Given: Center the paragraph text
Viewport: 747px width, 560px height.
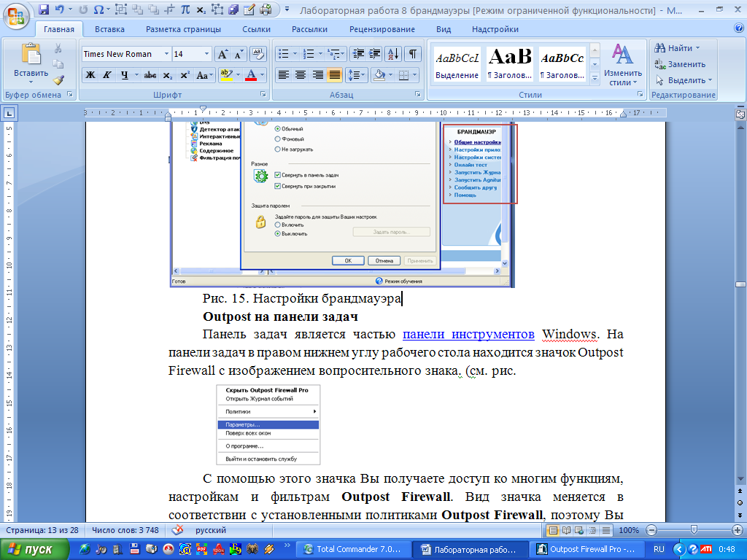Looking at the screenshot, I should (301, 75).
